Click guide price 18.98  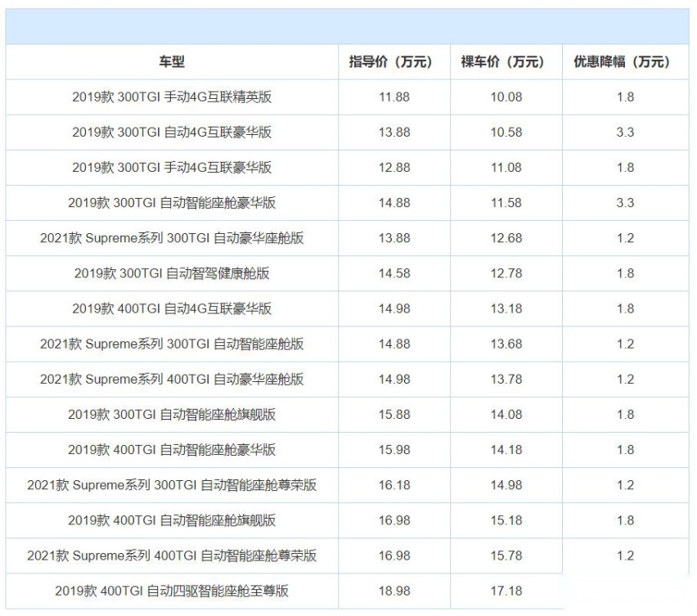coord(394,591)
